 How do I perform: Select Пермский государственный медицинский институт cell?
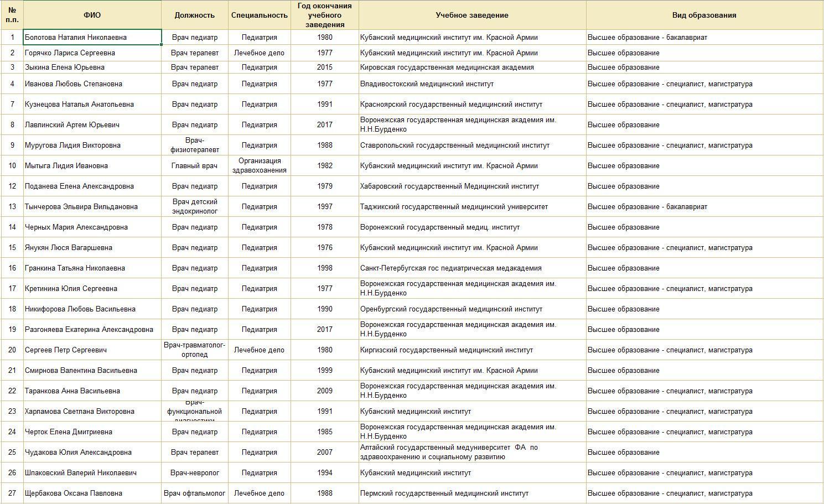coord(472,493)
